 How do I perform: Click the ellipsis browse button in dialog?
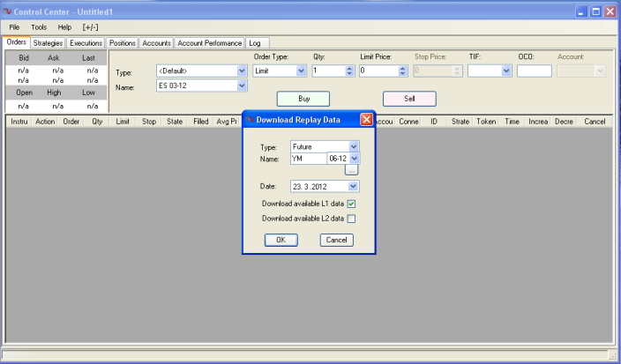click(x=351, y=170)
